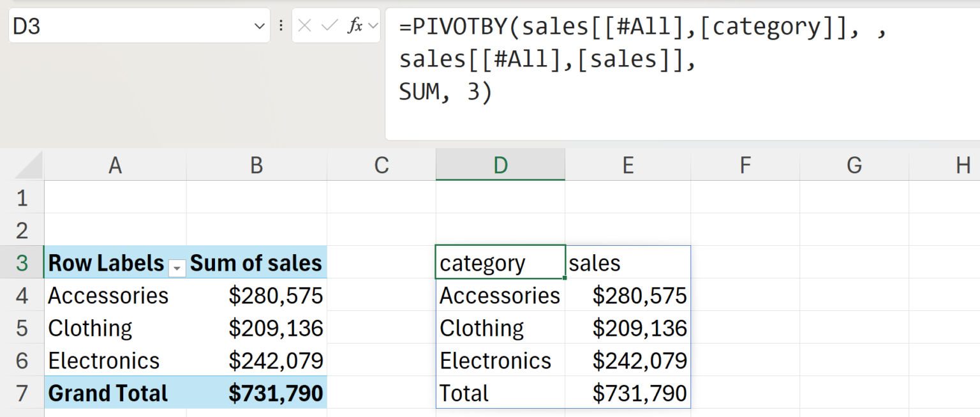Click the Enter checkmark formula icon
980x417 pixels.
click(x=329, y=26)
